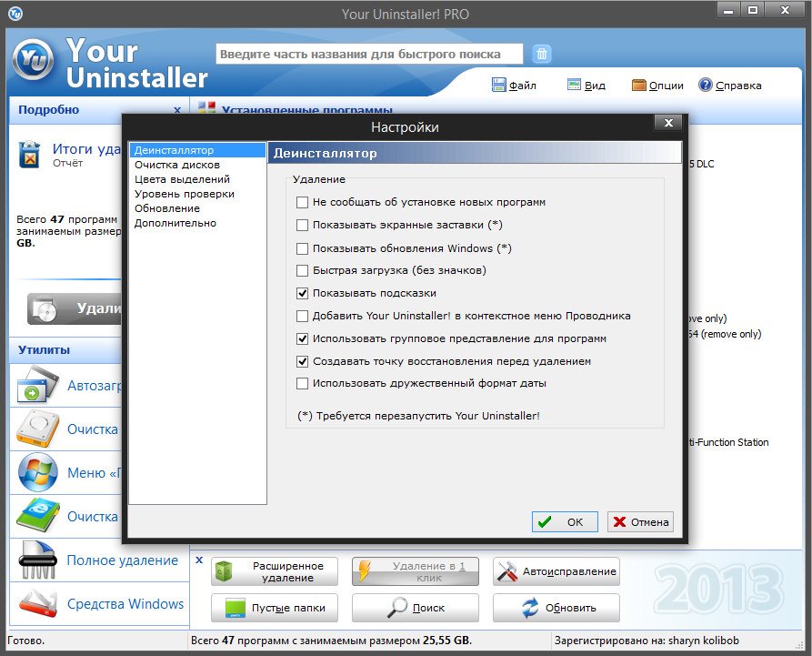This screenshot has height=656, width=812.
Task: Click the blue arrows Обновить icon
Action: (530, 608)
